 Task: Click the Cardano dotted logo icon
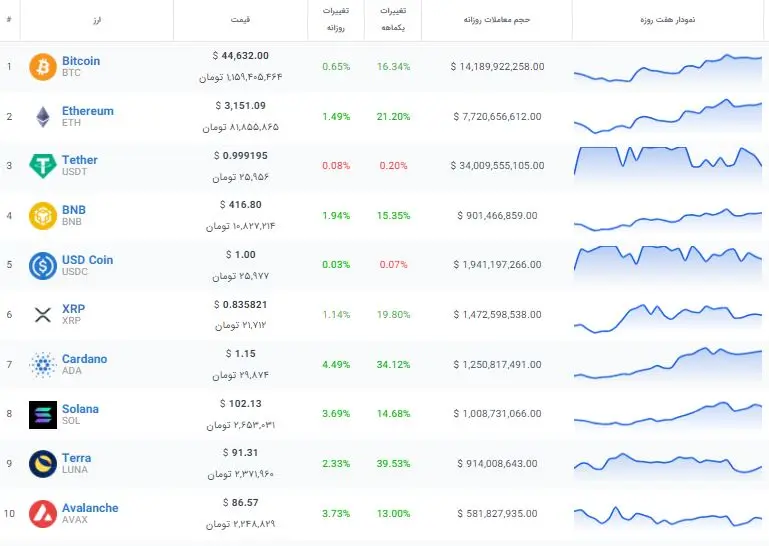pos(43,365)
